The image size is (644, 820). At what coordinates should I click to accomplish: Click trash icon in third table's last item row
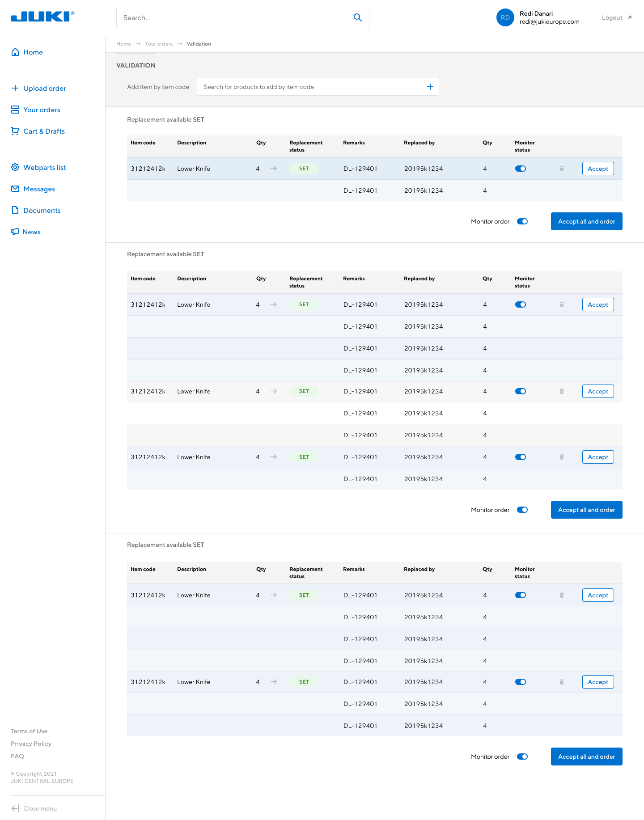point(562,682)
